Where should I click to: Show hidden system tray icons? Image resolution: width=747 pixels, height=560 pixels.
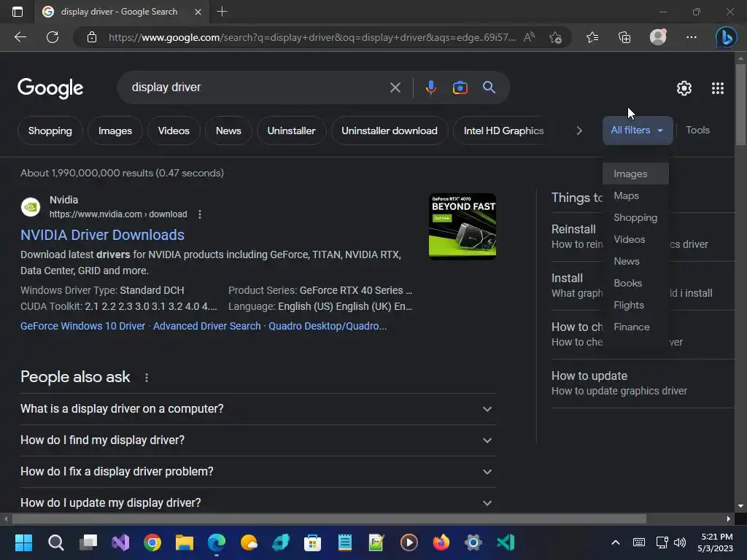[616, 542]
